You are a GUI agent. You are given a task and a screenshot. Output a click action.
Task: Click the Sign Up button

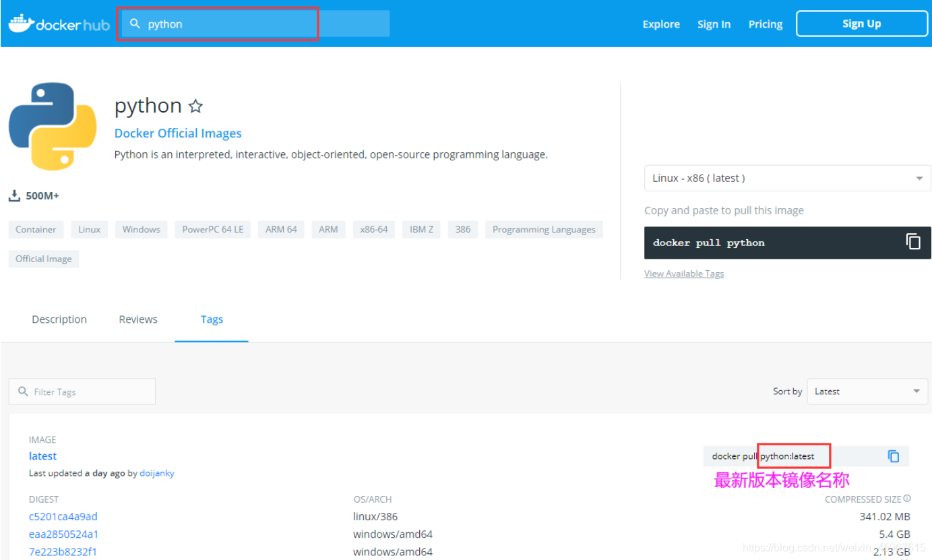point(862,24)
